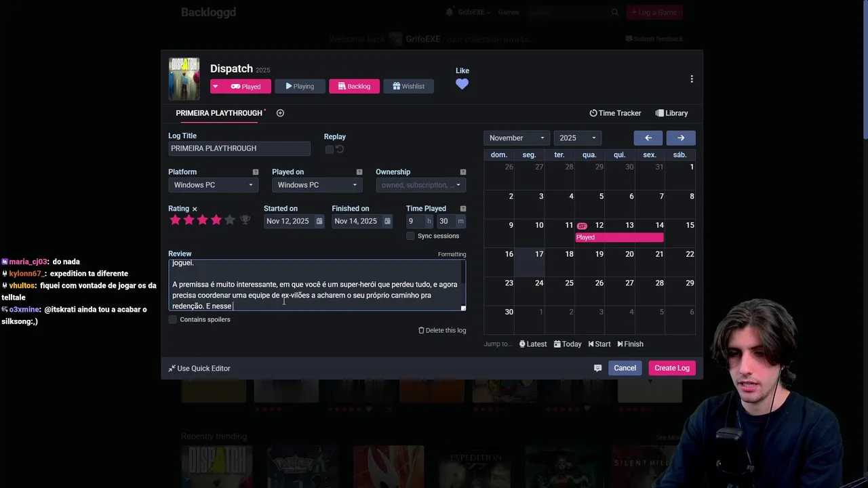The height and width of the screenshot is (488, 868).
Task: Click the Log Title input field
Action: [x=239, y=148]
